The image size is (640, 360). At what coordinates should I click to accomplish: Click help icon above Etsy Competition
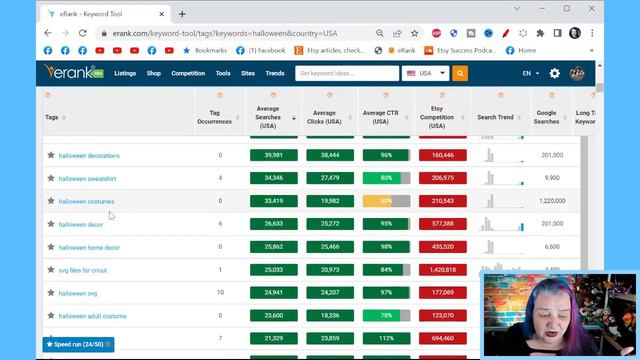click(442, 95)
